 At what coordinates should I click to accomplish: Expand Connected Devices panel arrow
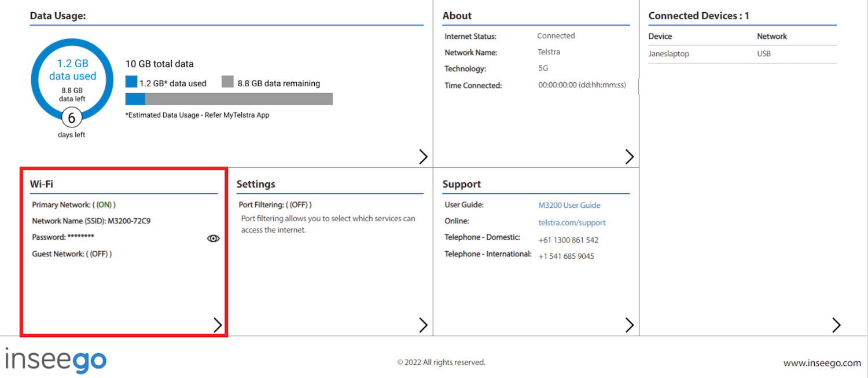point(836,325)
